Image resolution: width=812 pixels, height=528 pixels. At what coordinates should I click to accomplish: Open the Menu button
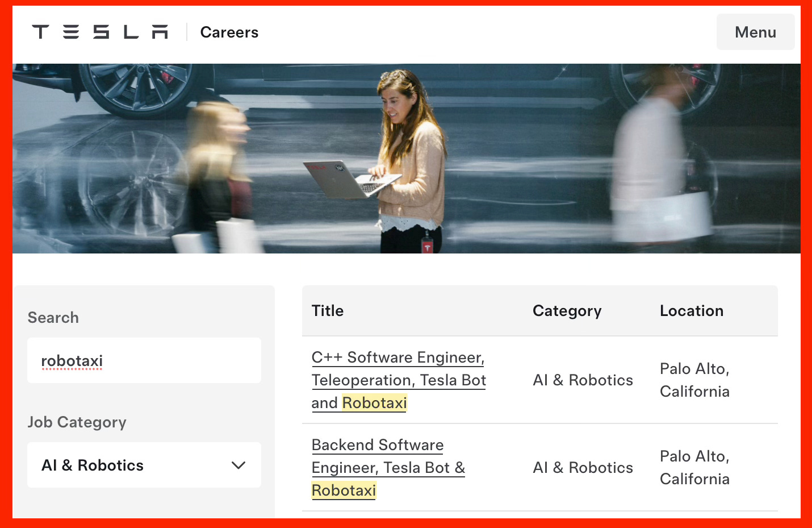755,32
